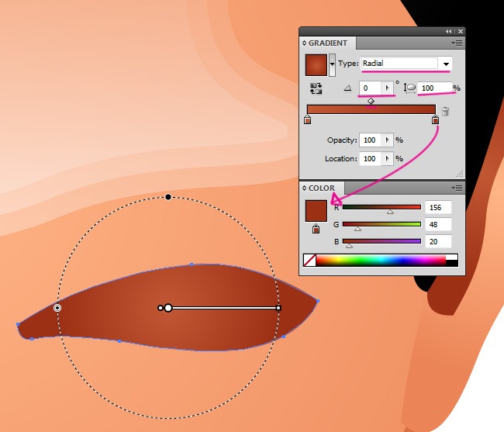Click the gradient midpoint diamond marker
This screenshot has width=504, height=432.
point(371,101)
